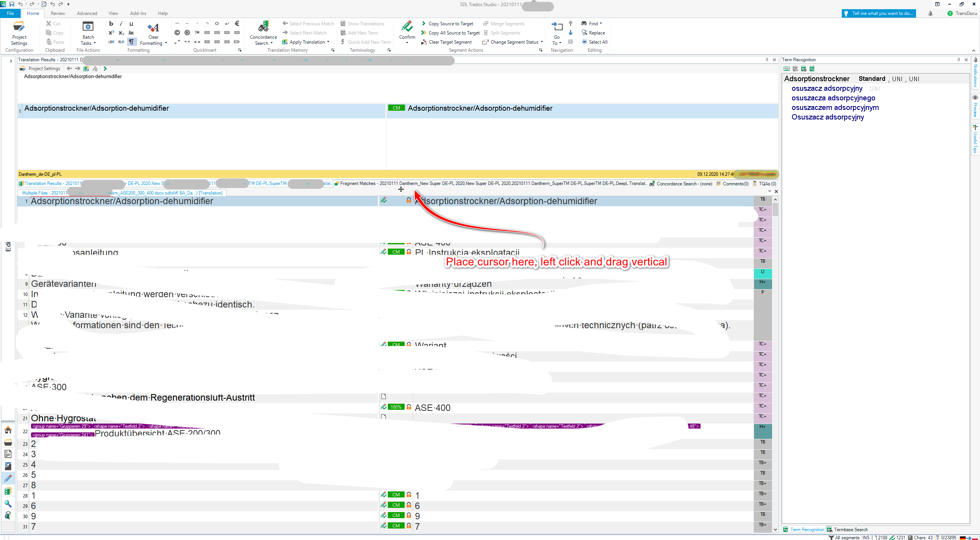Select the Comments(0) tab

coord(732,184)
